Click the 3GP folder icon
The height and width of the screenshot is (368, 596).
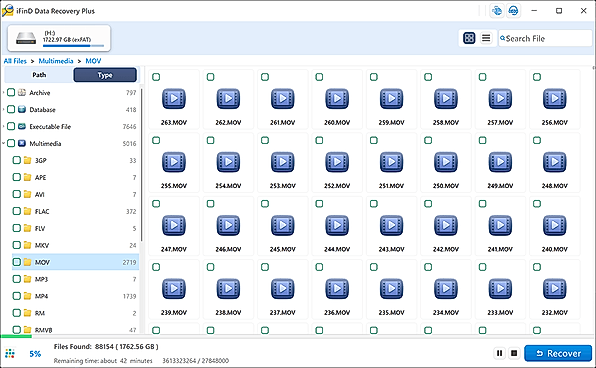pyautogui.click(x=27, y=160)
